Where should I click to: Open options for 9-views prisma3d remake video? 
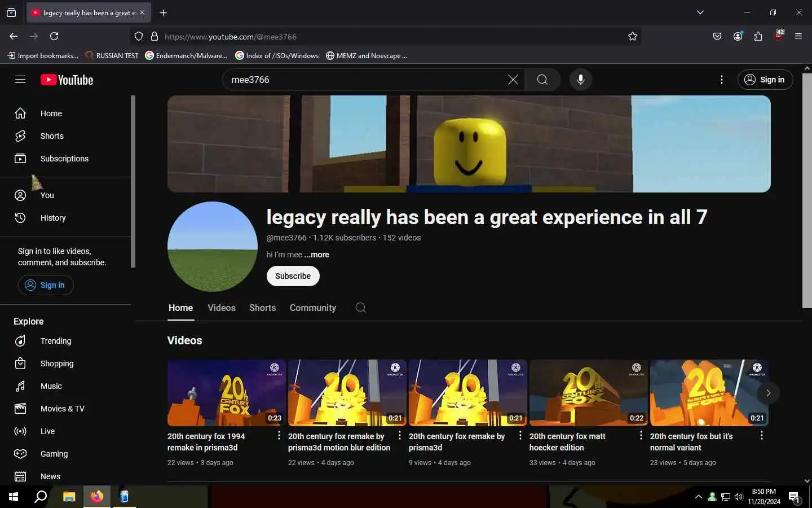(520, 435)
